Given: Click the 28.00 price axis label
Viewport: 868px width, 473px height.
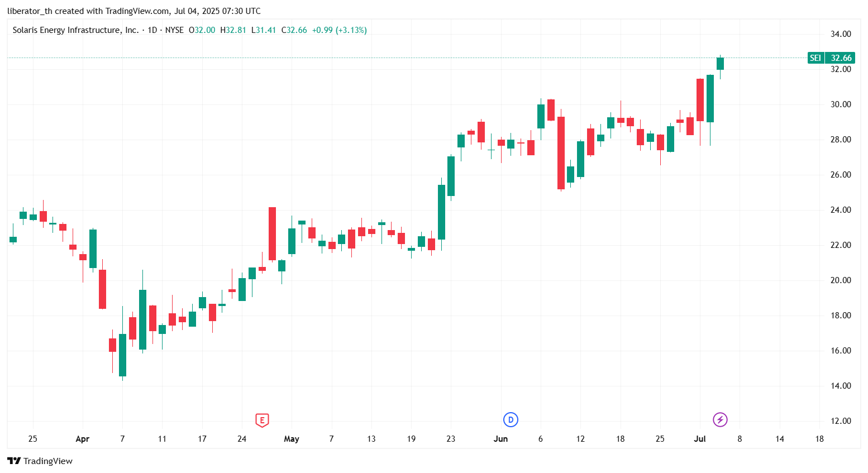Looking at the screenshot, I should click(x=841, y=140).
